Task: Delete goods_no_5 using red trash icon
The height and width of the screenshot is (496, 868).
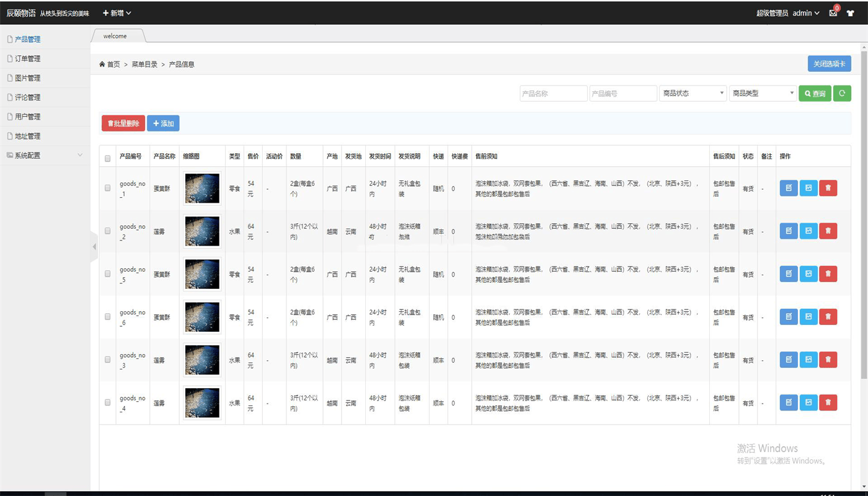Action: click(828, 273)
